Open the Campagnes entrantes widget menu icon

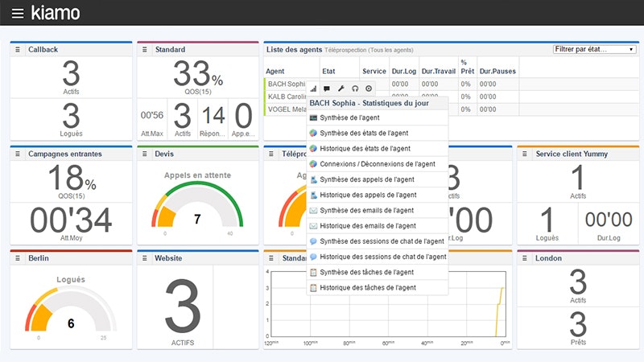pyautogui.click(x=18, y=154)
